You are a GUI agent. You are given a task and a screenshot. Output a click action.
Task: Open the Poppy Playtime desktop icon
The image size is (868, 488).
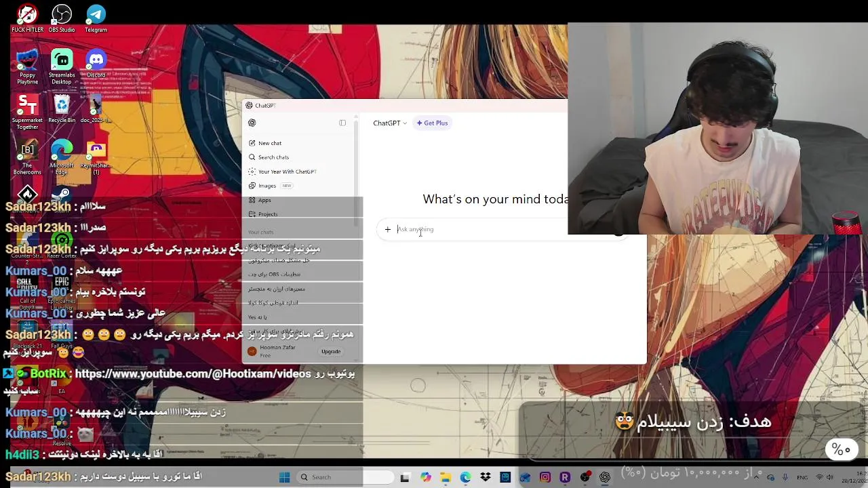click(x=28, y=67)
